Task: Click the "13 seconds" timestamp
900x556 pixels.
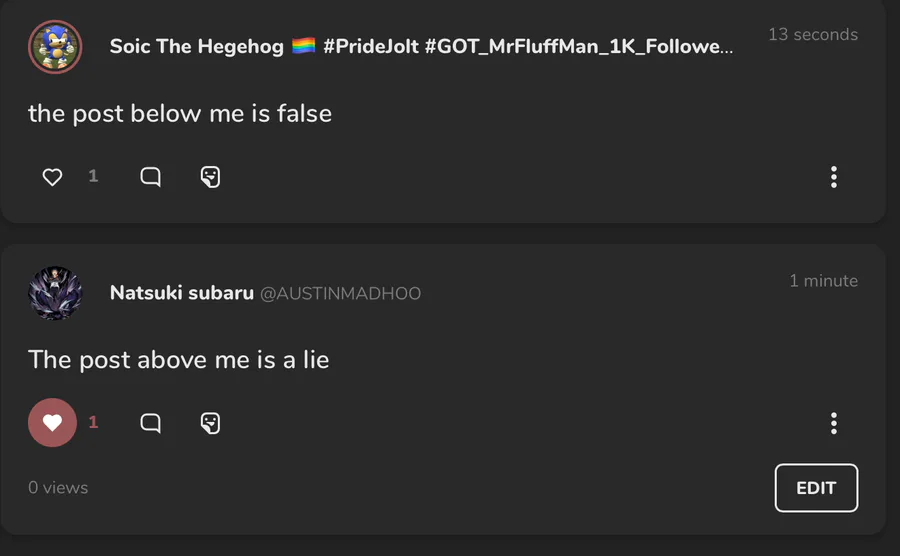Action: pos(812,35)
